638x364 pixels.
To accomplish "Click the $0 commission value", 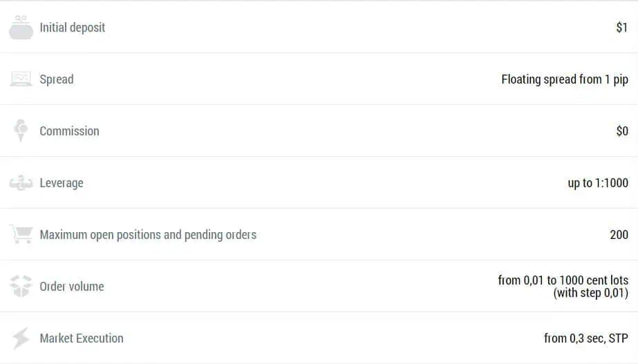I will coord(622,131).
